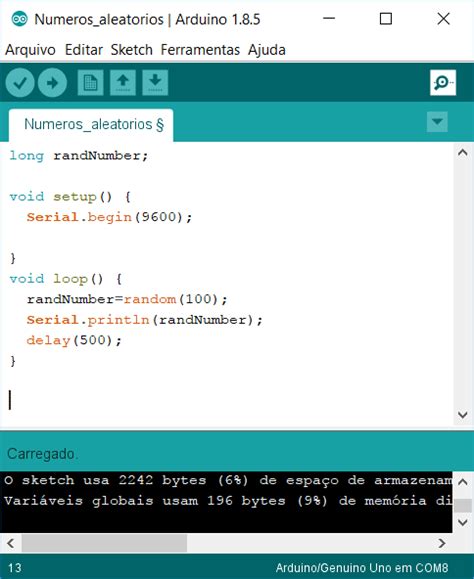Click 'Arduino/Genuino Uno em COM8' status text
The width and height of the screenshot is (474, 579).
pos(362,568)
